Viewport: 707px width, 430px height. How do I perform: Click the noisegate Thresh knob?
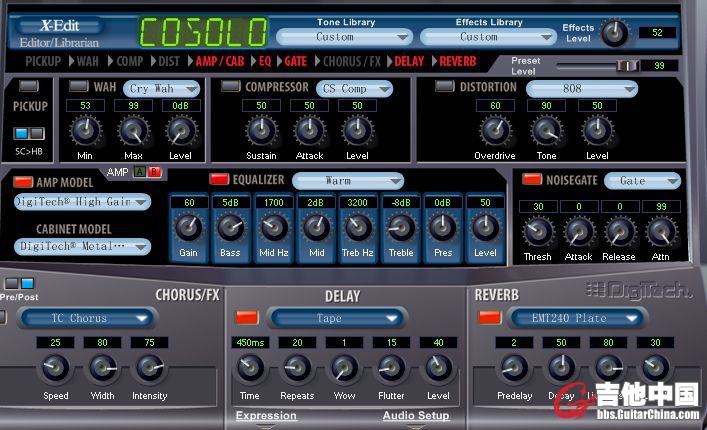538,231
